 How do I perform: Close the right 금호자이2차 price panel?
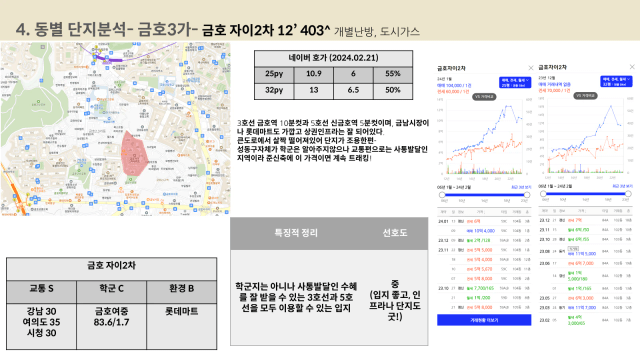[632, 67]
